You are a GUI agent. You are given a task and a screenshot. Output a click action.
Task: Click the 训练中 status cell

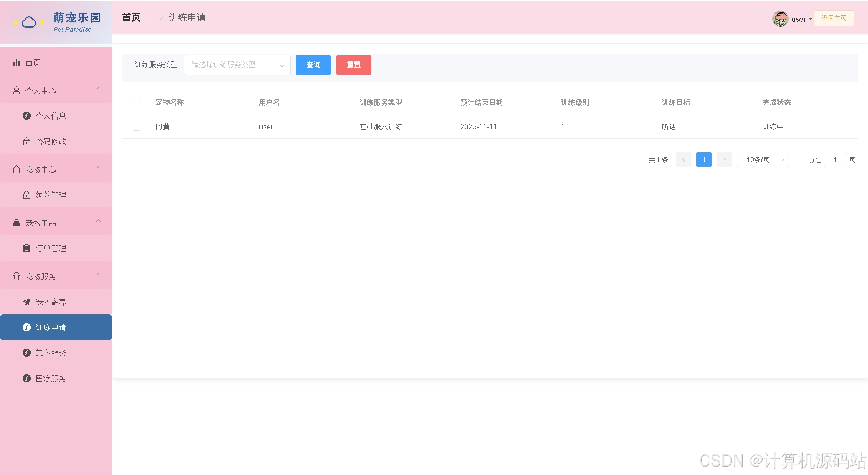click(773, 127)
